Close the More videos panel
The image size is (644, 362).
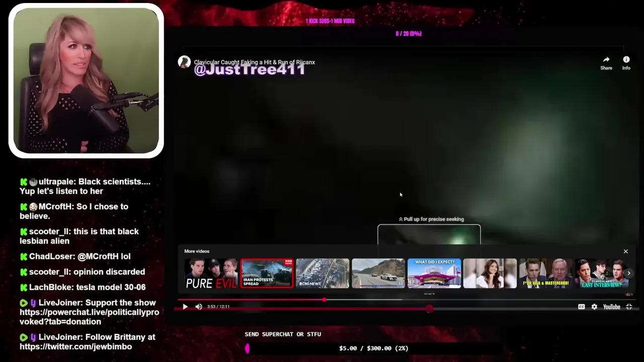click(x=626, y=251)
